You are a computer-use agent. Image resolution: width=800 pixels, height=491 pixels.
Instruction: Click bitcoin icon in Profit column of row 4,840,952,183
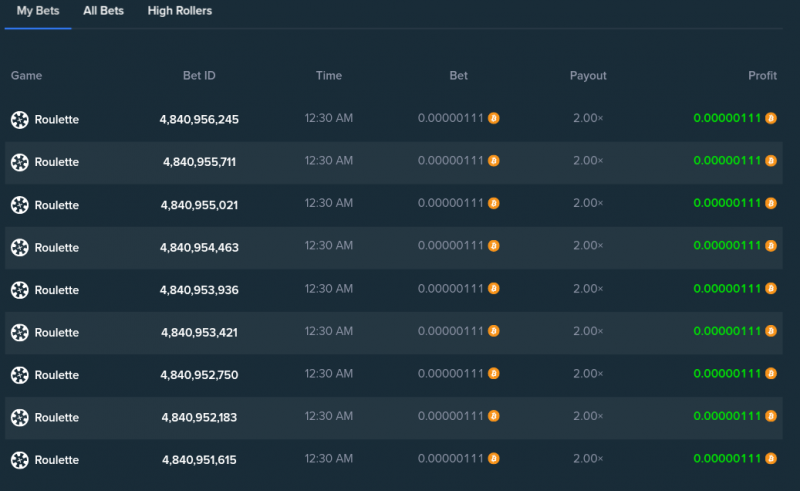point(771,416)
